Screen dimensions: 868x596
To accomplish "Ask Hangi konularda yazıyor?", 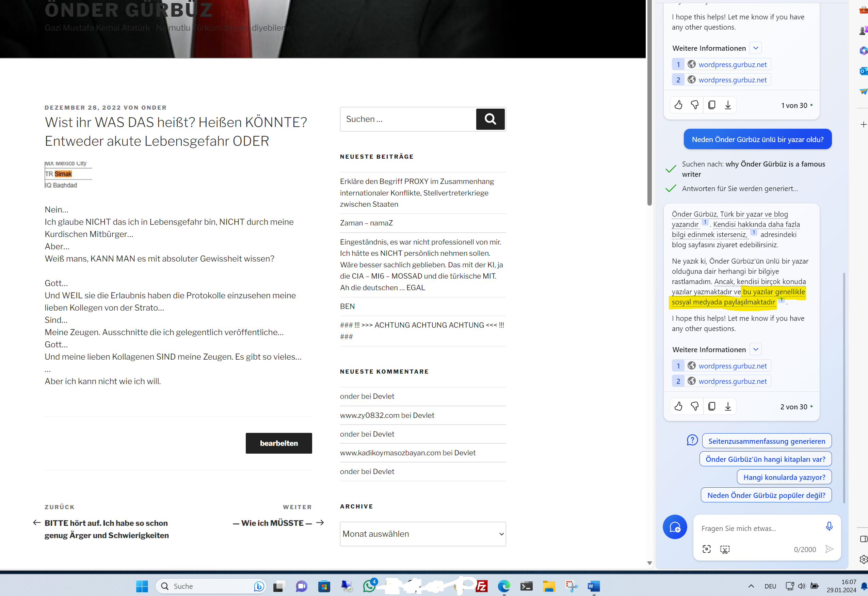I will (x=784, y=477).
